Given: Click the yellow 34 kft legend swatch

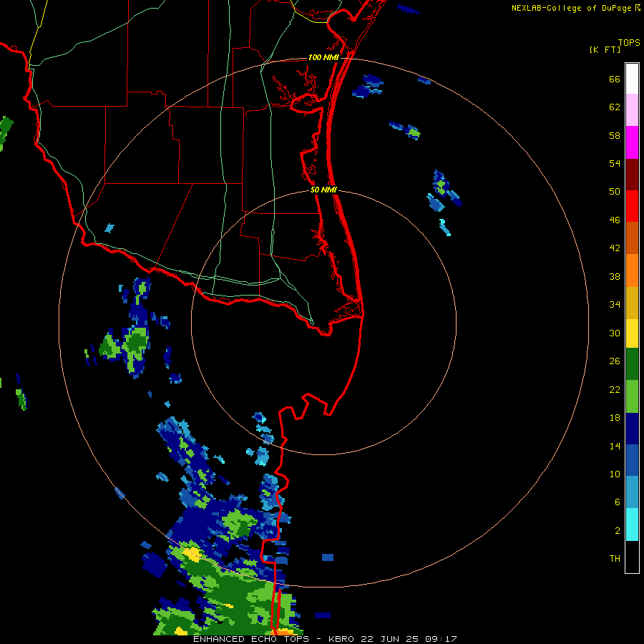Looking at the screenshot, I should (632, 333).
